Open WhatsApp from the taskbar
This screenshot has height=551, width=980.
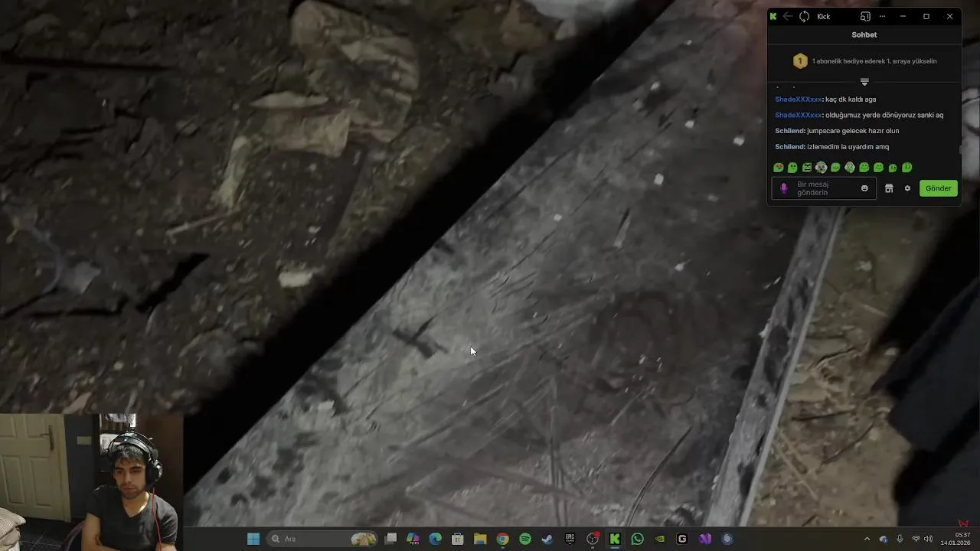637,539
